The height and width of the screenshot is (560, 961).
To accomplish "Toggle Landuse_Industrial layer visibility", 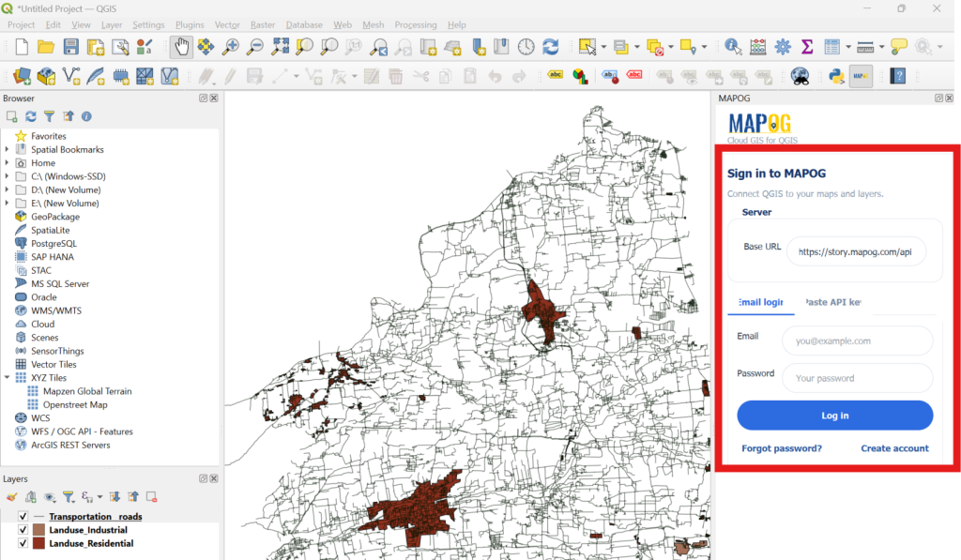I will (23, 530).
